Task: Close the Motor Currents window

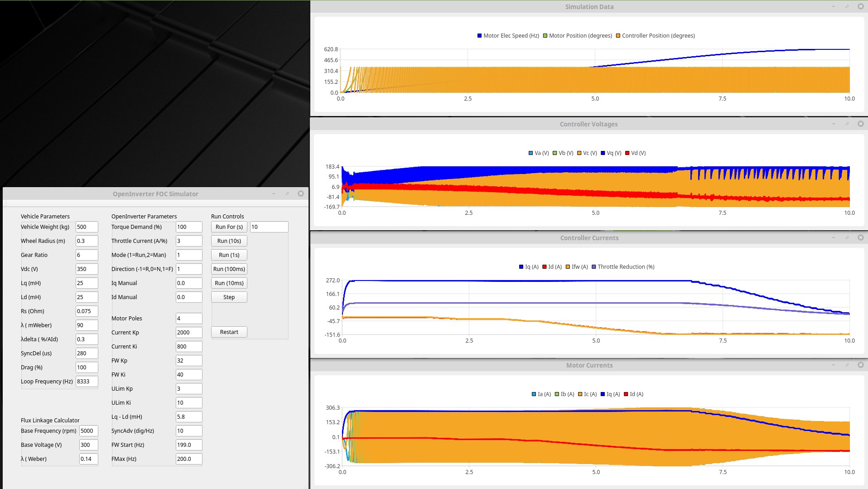Action: (x=860, y=365)
